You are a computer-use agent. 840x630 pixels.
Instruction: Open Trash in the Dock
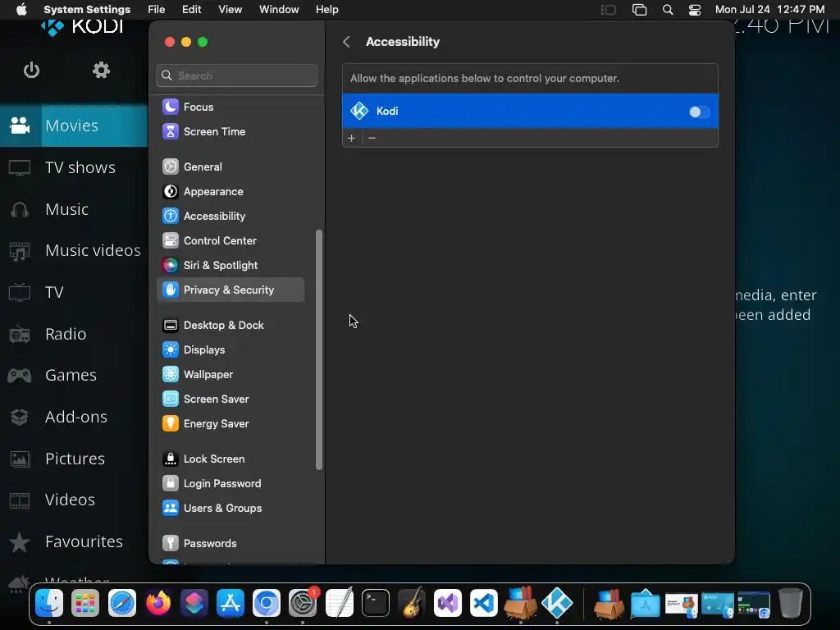(790, 603)
